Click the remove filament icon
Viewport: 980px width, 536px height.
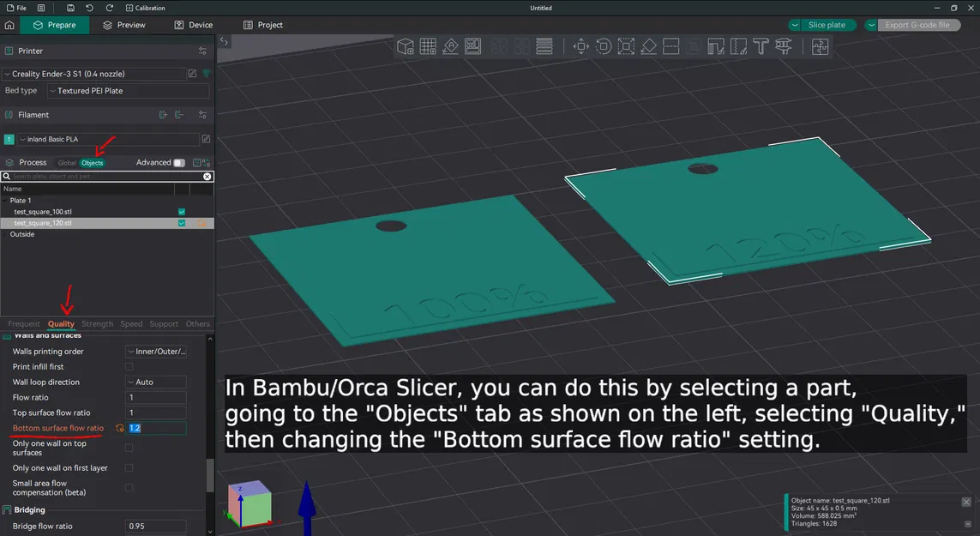(179, 114)
